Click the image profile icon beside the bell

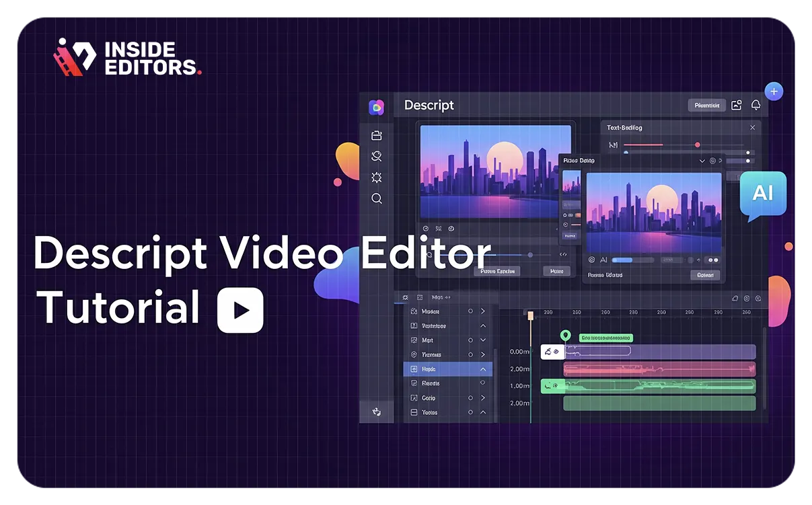point(737,105)
